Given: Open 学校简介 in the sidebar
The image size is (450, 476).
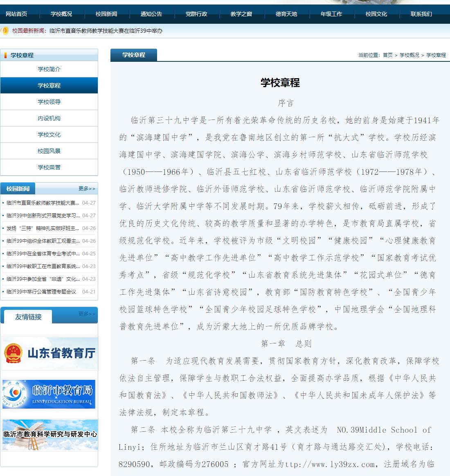Looking at the screenshot, I should click(49, 69).
